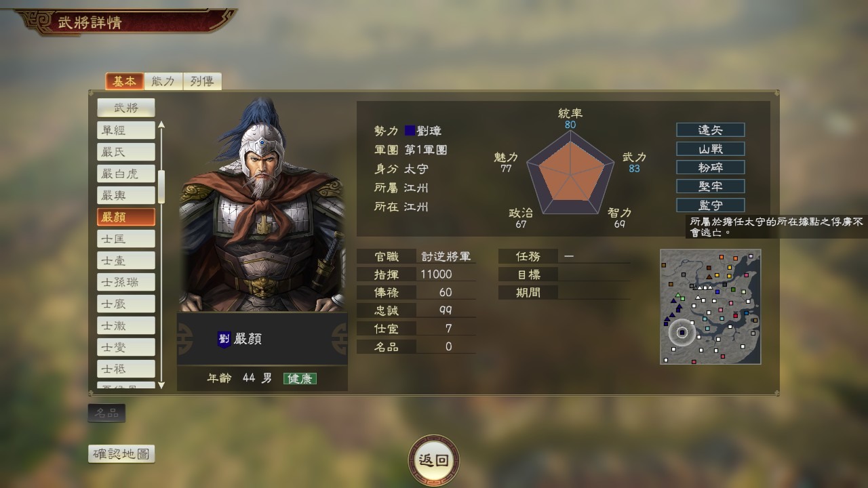
Task: Select the 遠矢 trait tag
Action: click(x=710, y=130)
